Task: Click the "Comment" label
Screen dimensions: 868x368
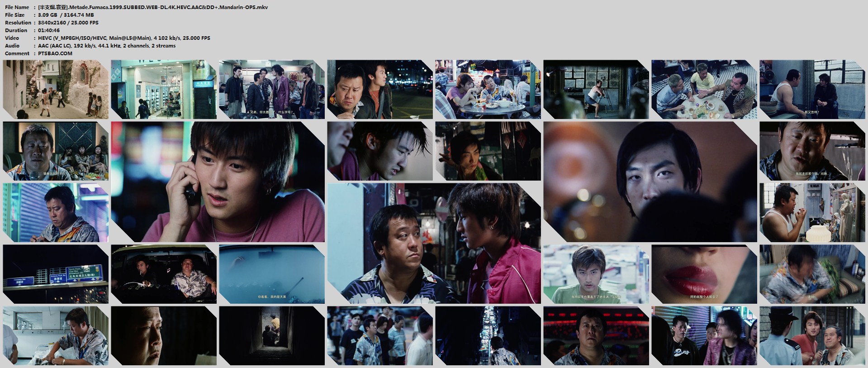Action: [16, 53]
